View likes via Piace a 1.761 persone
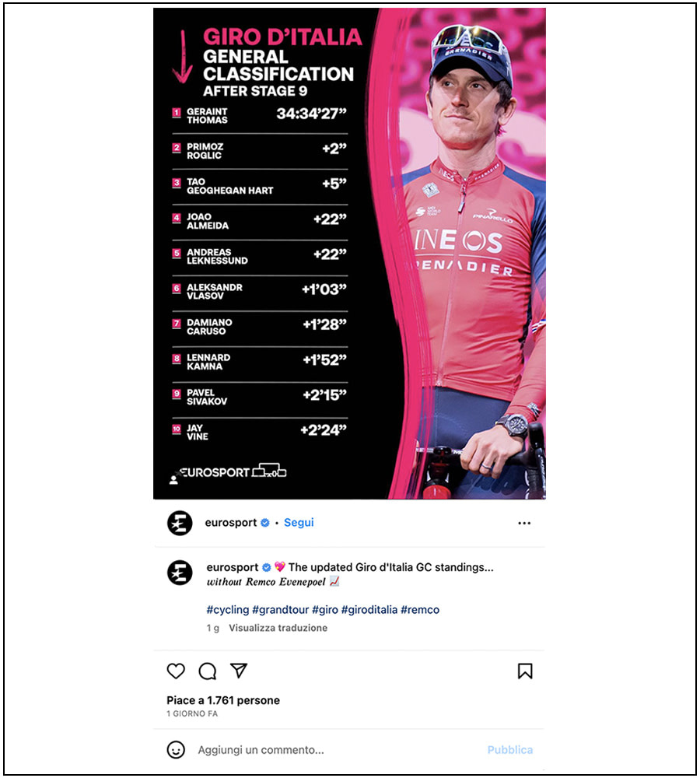 tap(222, 699)
